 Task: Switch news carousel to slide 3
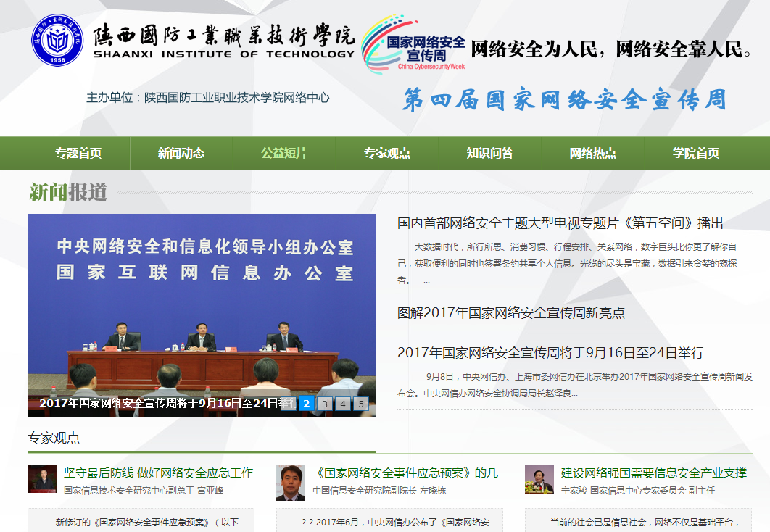pos(325,404)
